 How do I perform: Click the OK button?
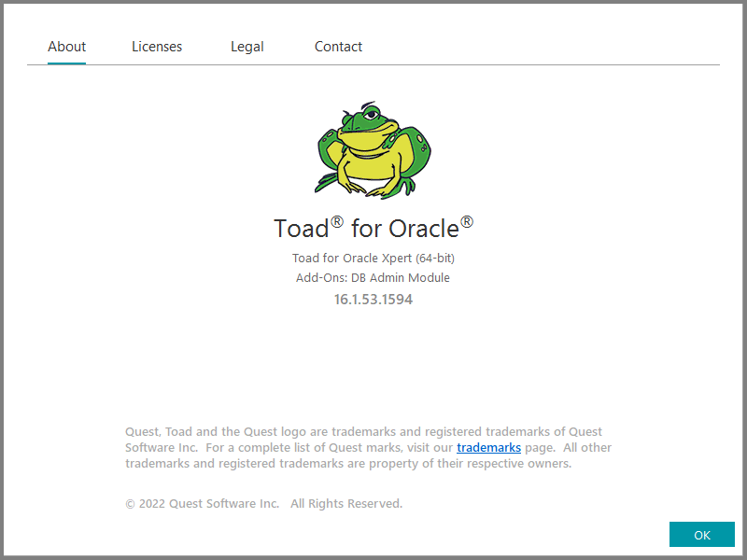[x=702, y=534]
